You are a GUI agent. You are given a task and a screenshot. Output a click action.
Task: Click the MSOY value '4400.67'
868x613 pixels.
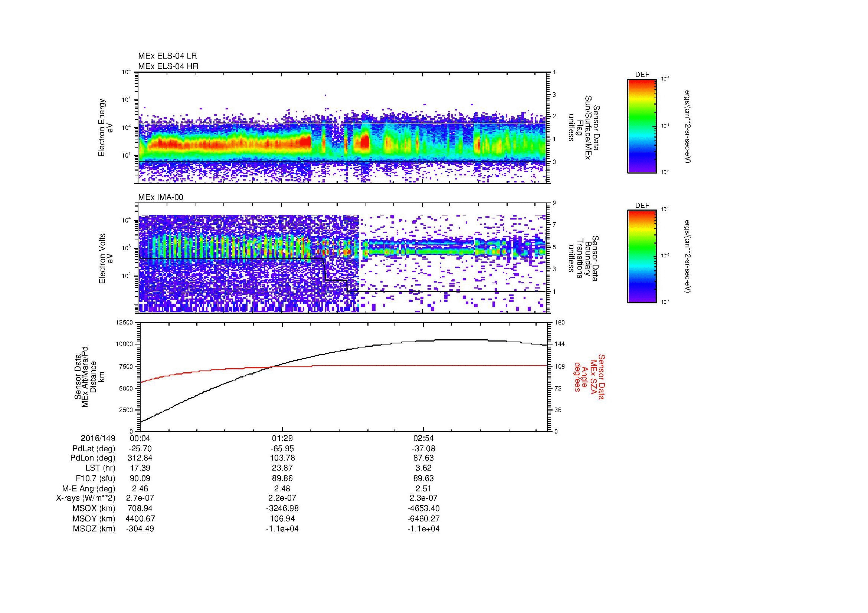click(x=140, y=518)
